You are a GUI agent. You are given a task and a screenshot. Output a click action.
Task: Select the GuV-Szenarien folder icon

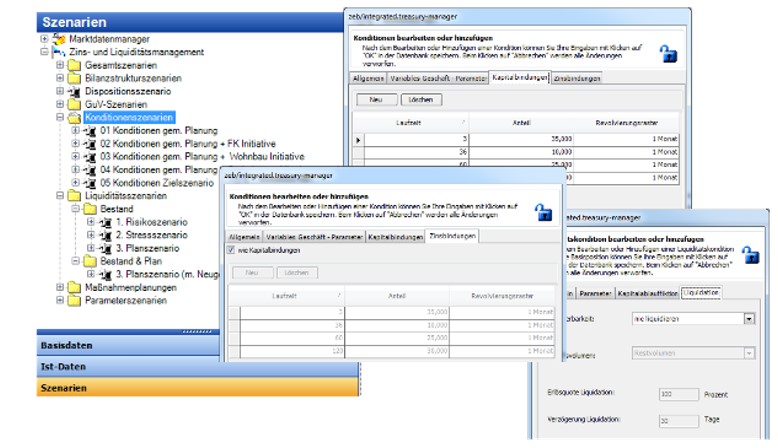(74, 104)
